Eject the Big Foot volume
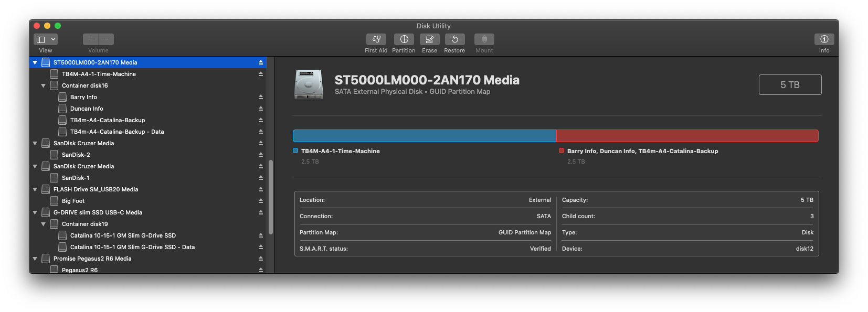This screenshot has width=868, height=312. (x=260, y=201)
